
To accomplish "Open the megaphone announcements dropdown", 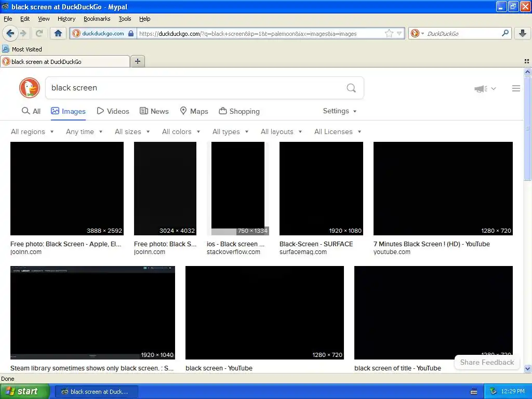I will 485,88.
